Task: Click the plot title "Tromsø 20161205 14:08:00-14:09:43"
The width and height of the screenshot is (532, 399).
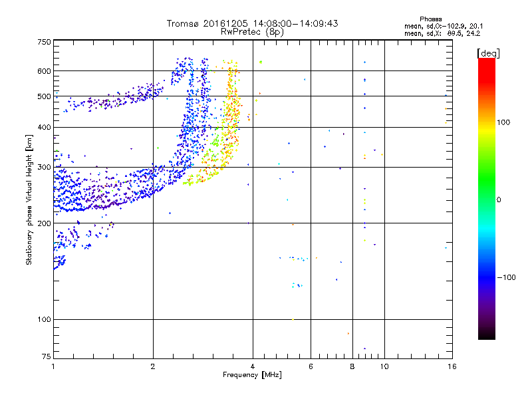Action: coord(252,23)
